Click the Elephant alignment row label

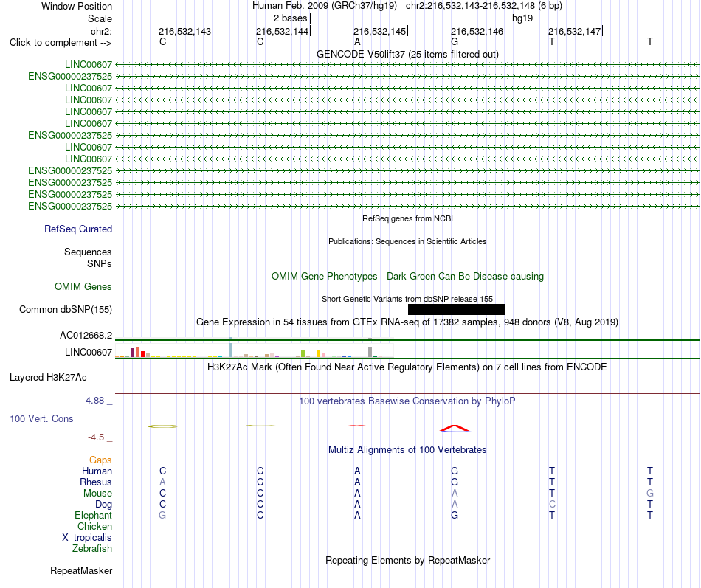click(x=94, y=515)
